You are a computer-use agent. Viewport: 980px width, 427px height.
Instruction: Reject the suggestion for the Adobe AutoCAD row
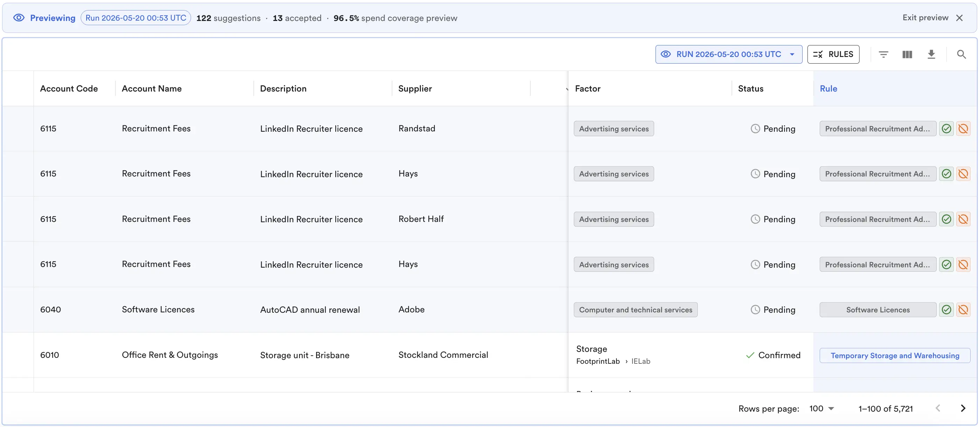click(x=963, y=310)
